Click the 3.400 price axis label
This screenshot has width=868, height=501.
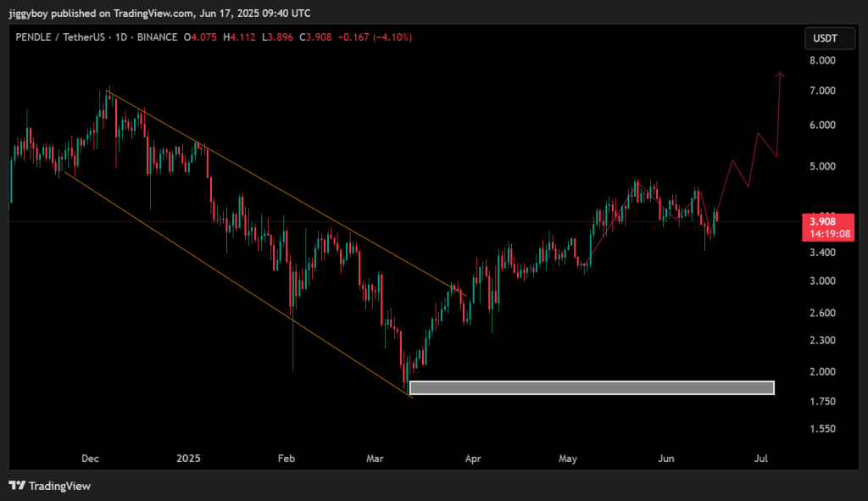(x=822, y=253)
